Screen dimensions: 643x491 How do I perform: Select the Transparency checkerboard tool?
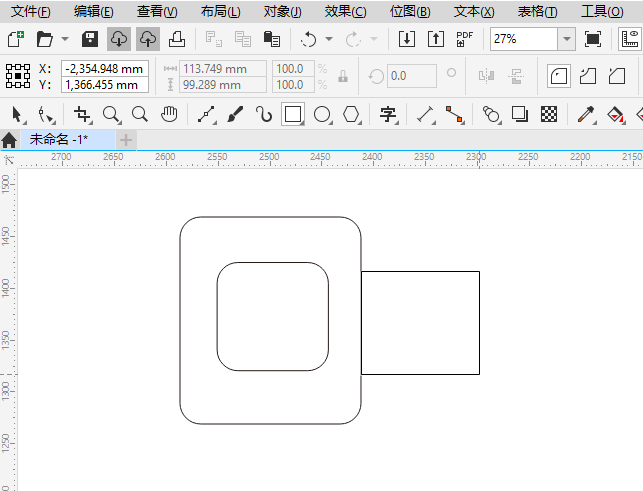click(x=549, y=114)
